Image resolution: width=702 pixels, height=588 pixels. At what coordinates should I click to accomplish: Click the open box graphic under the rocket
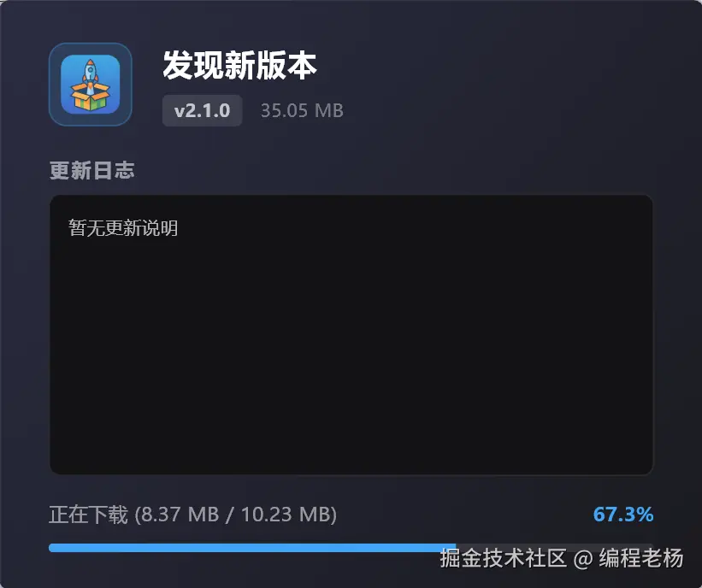(91, 96)
